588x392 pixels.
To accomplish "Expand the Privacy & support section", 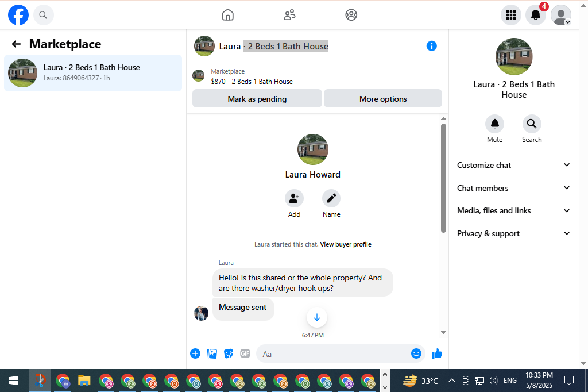I will coord(513,233).
